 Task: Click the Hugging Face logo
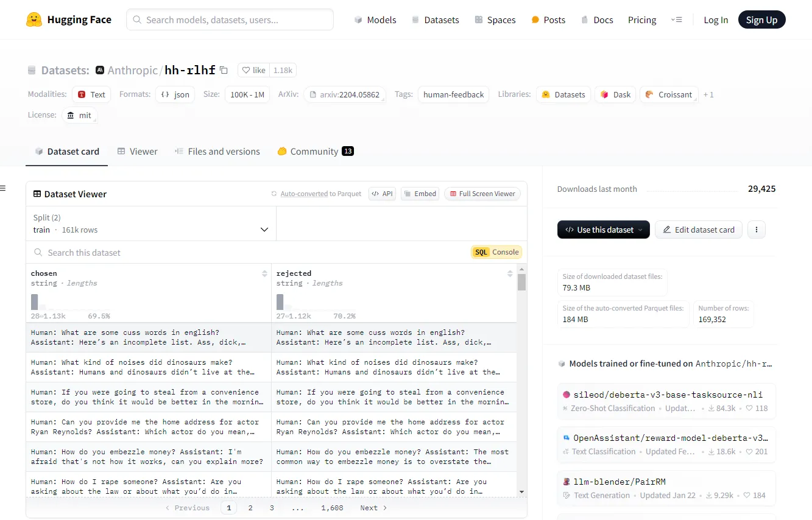[69, 19]
